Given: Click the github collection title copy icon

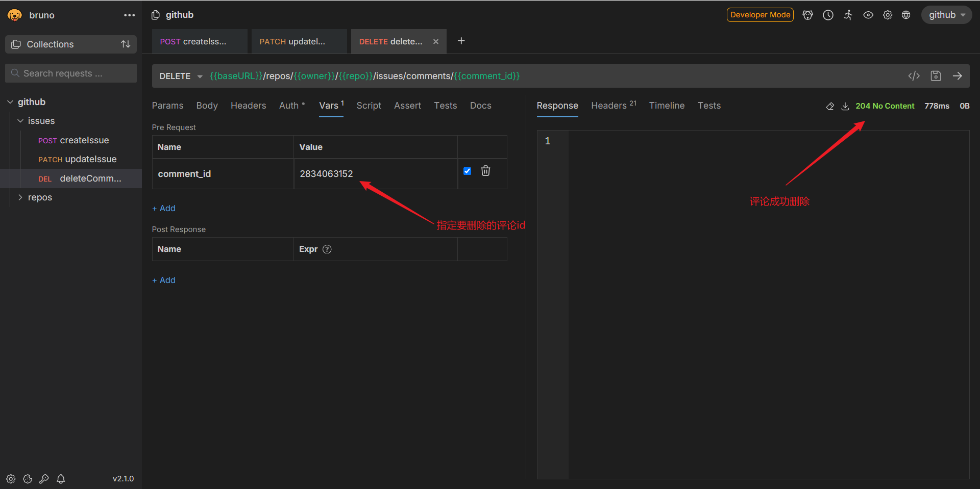Looking at the screenshot, I should [x=156, y=15].
